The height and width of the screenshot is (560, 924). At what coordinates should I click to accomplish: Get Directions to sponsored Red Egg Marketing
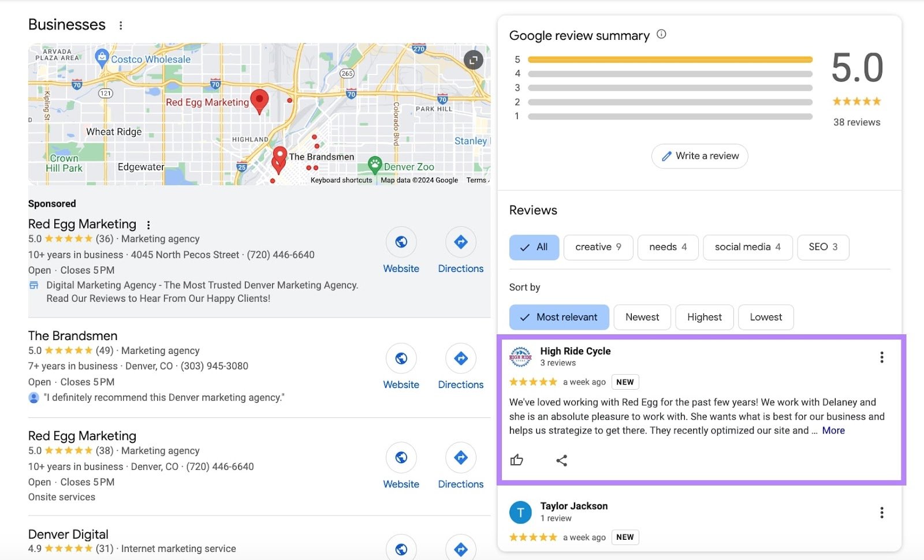(x=460, y=242)
